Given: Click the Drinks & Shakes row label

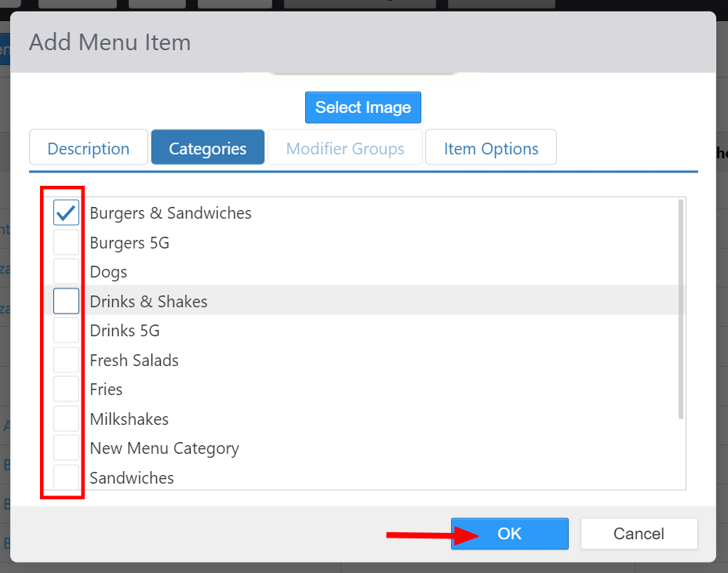Looking at the screenshot, I should [x=149, y=302].
